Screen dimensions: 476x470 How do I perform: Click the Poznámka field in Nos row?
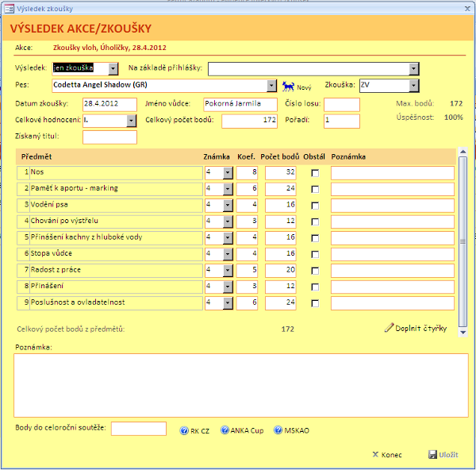click(x=393, y=173)
